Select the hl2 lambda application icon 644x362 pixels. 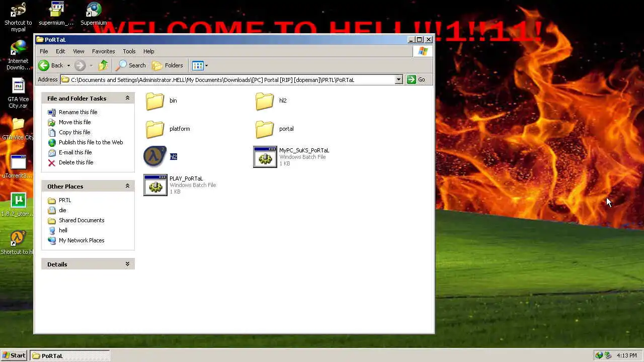[x=155, y=156]
